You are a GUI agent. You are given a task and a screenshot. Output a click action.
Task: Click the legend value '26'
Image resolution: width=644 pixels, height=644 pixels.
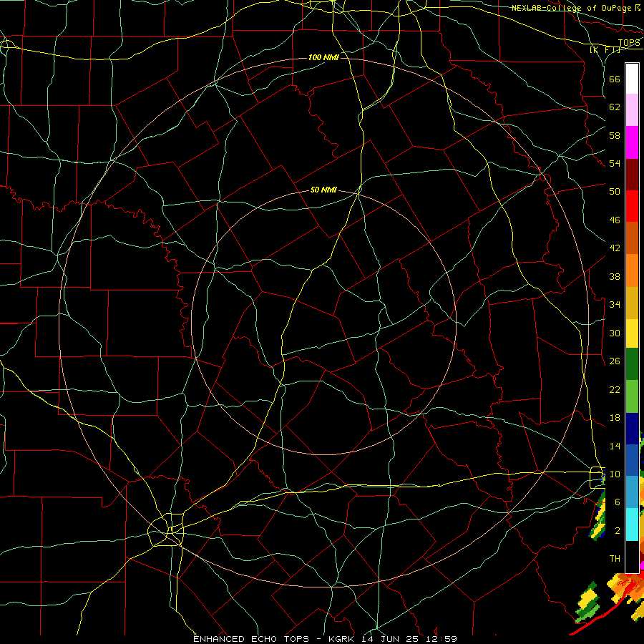(615, 361)
